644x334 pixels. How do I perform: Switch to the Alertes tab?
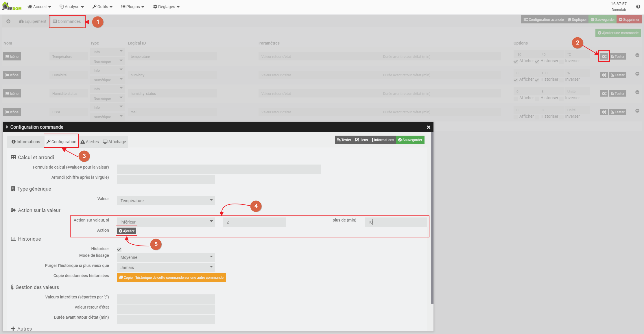click(90, 142)
